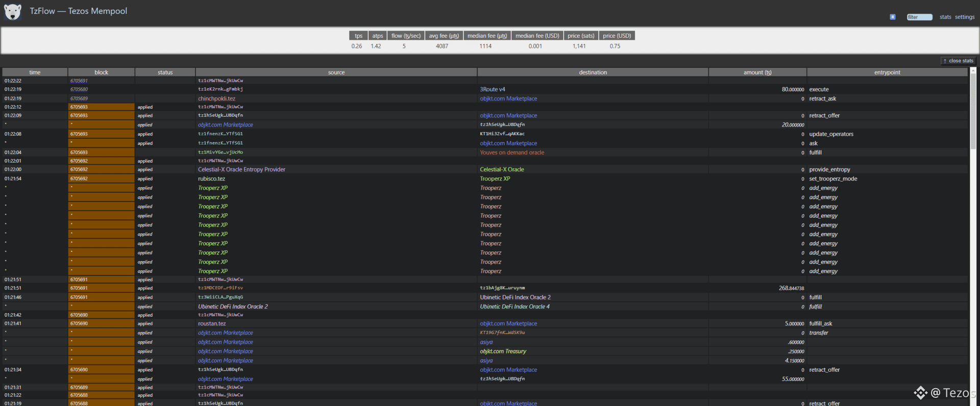Click the objkt.com Treasury destination

point(503,351)
